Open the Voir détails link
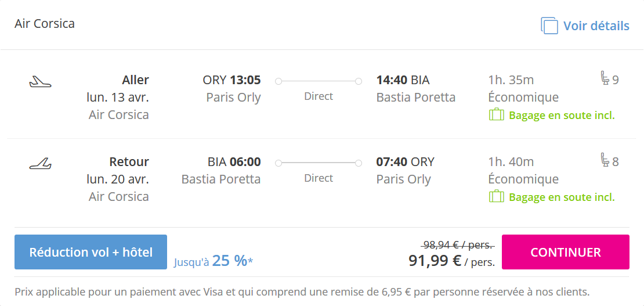This screenshot has width=644, height=306. pos(596,26)
